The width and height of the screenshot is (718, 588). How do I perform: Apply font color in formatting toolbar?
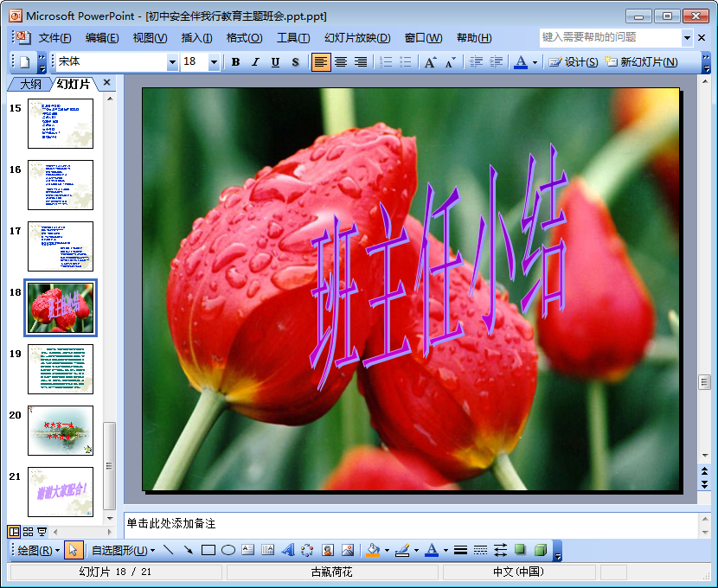coord(521,61)
